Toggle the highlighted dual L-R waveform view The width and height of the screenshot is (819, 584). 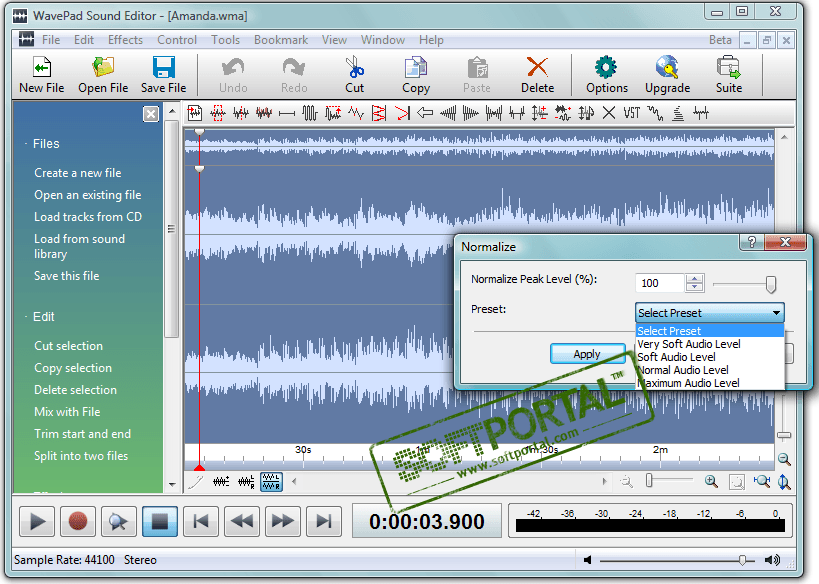click(271, 482)
